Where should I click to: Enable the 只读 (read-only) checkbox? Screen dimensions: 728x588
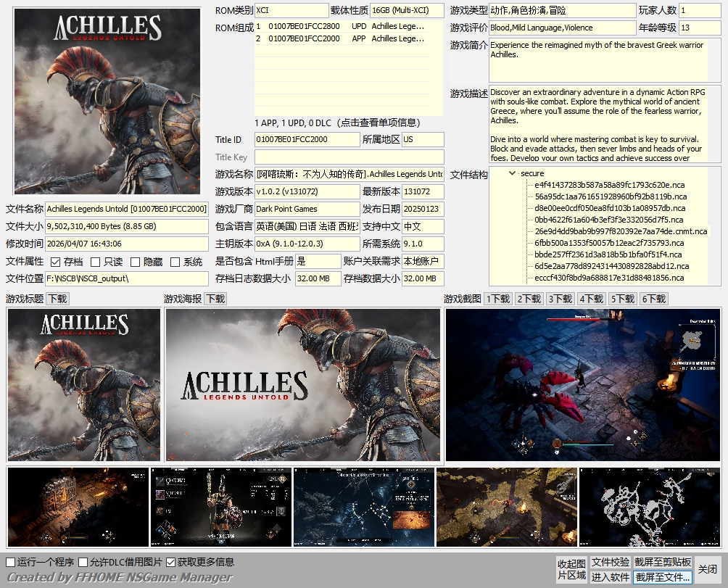click(96, 262)
